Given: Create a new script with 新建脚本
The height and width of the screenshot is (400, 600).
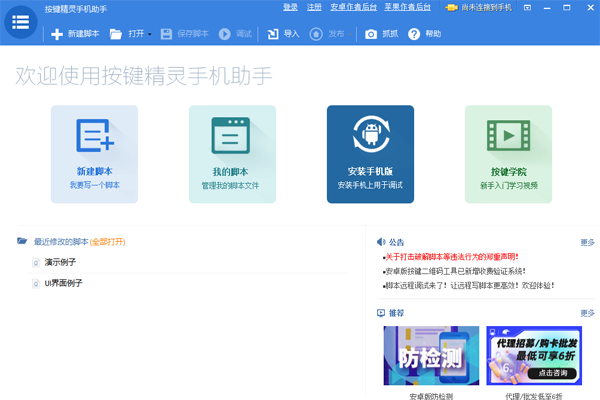Looking at the screenshot, I should (75, 34).
